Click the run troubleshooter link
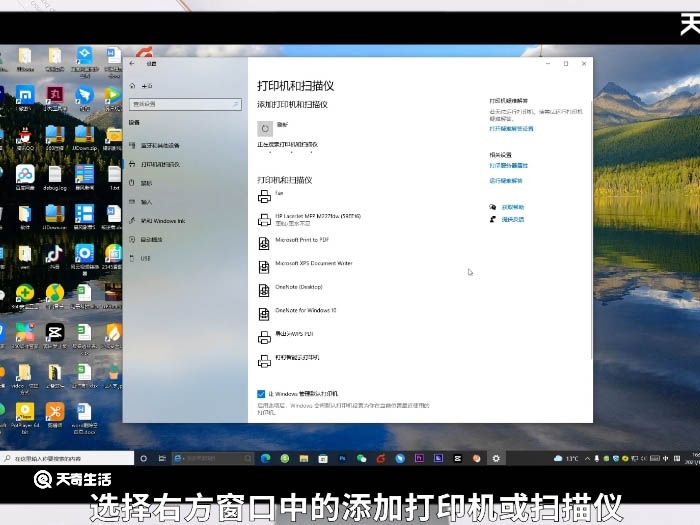 pos(506,181)
